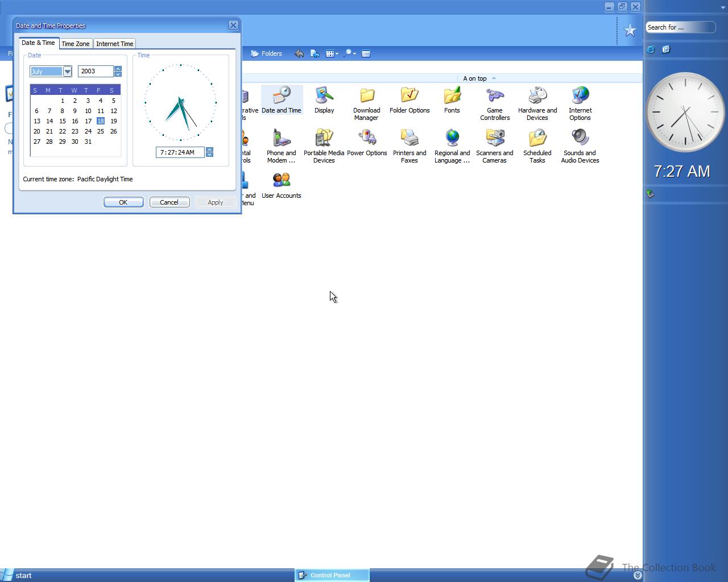Viewport: 728px width, 582px height.
Task: Click 'Pacific Daylight Time' text
Action: pyautogui.click(x=105, y=179)
